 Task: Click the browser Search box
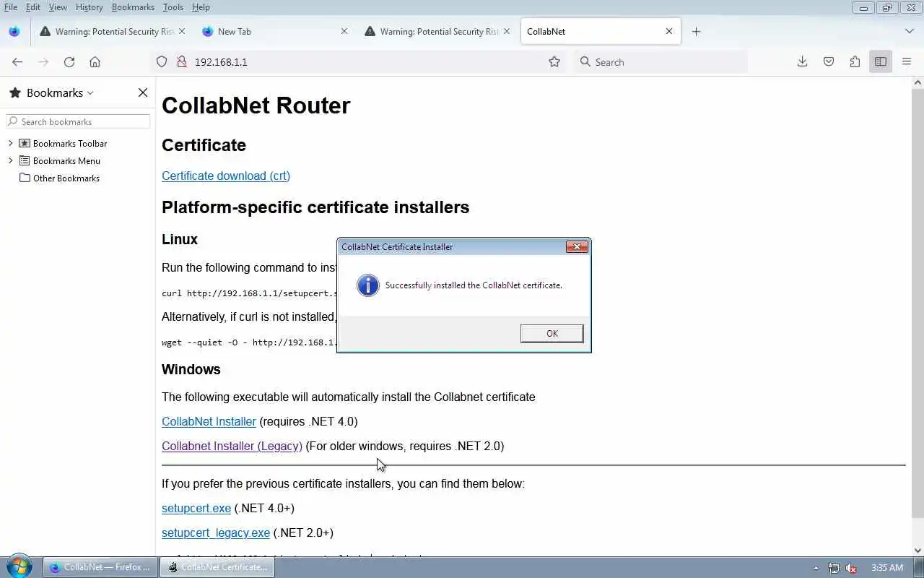point(661,62)
